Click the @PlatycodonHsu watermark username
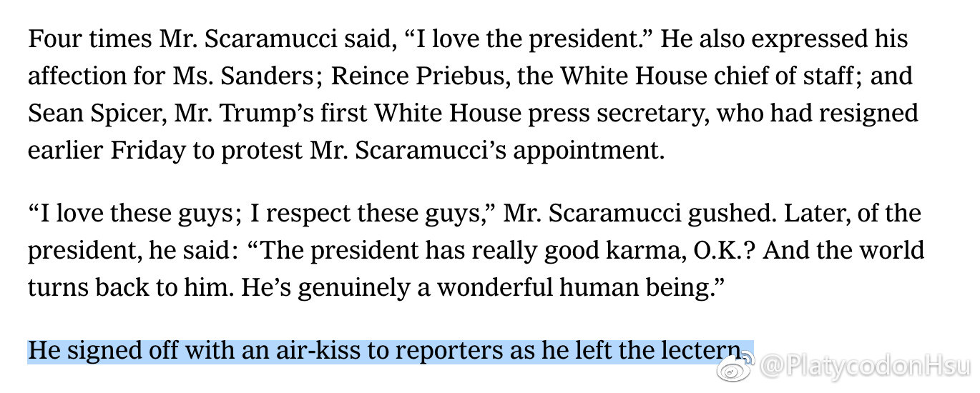 click(864, 368)
